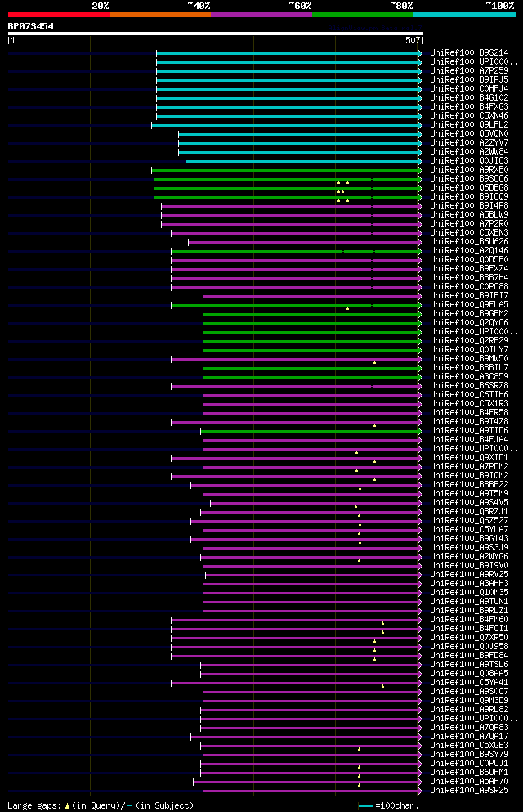The height and width of the screenshot is (812, 523).
Task: Select label UniRef100_Q08AA5
Action: [469, 673]
